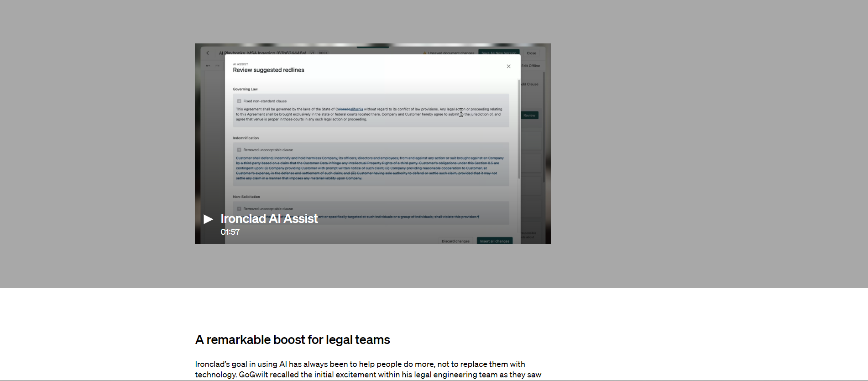Click the back arrow in the video preview's header

pyautogui.click(x=208, y=53)
